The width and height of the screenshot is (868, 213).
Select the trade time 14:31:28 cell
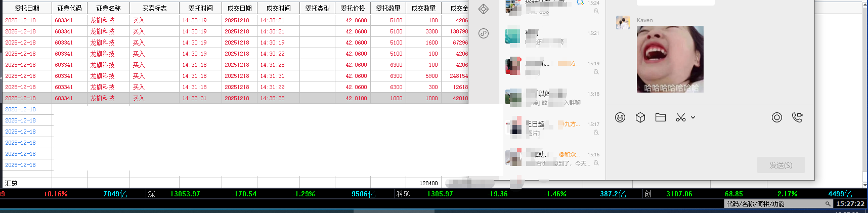278,65
